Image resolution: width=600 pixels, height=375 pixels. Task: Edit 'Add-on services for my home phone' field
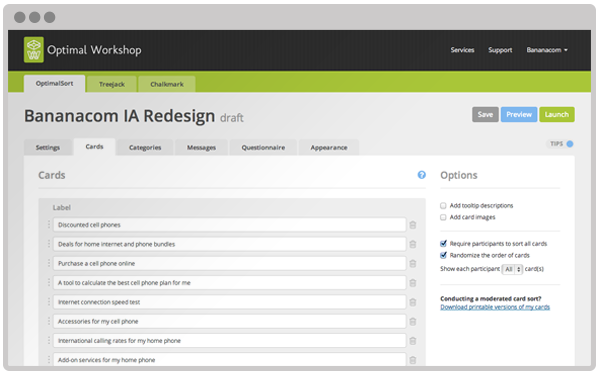(x=230, y=360)
